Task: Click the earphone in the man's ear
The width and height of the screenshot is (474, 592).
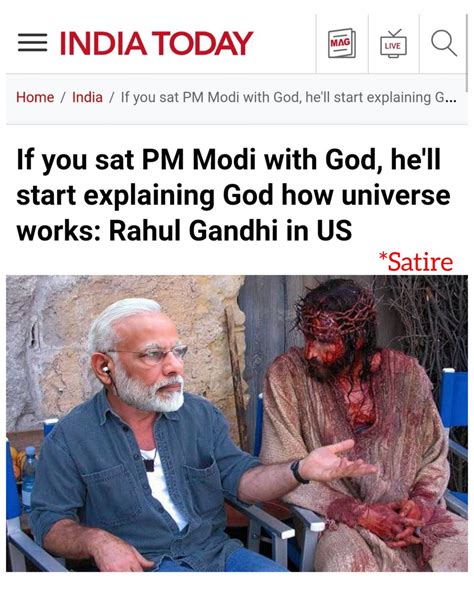Action: point(106,370)
